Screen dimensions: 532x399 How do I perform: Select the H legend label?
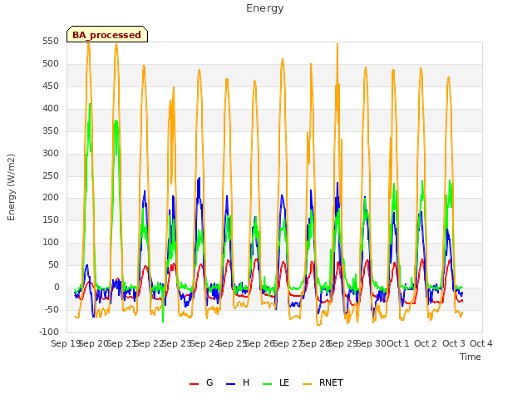pos(246,382)
